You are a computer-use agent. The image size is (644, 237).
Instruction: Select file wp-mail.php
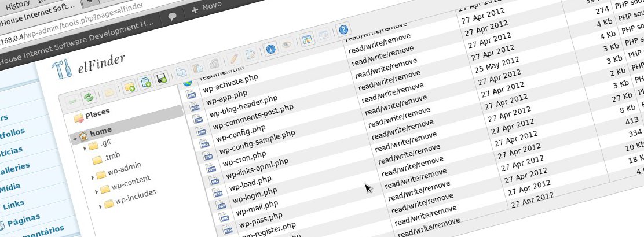257,208
